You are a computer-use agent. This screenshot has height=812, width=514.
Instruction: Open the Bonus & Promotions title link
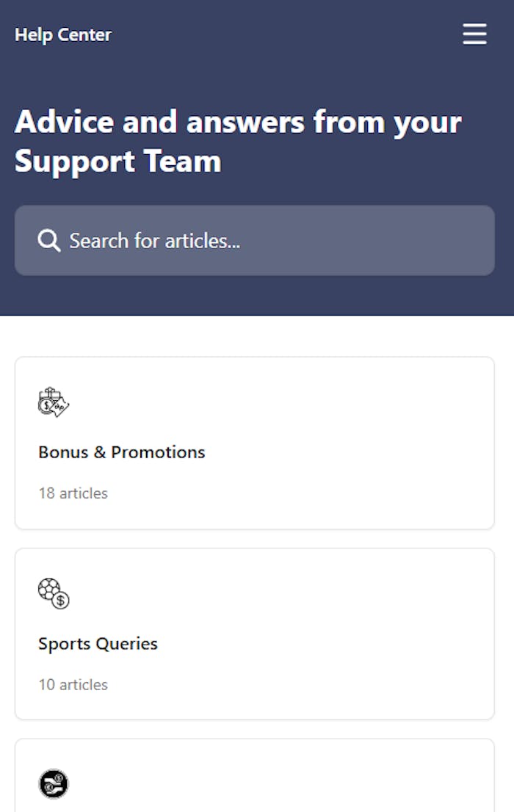122,452
